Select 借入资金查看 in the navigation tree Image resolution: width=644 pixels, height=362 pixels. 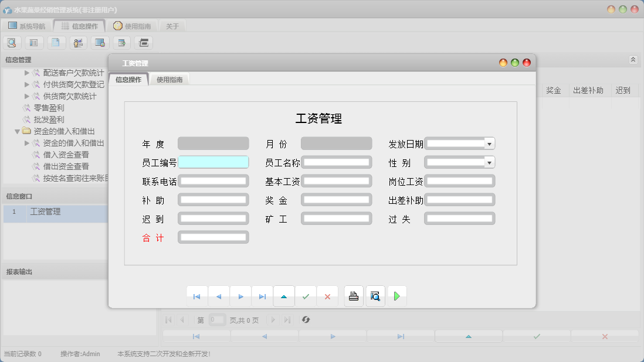coord(65,156)
